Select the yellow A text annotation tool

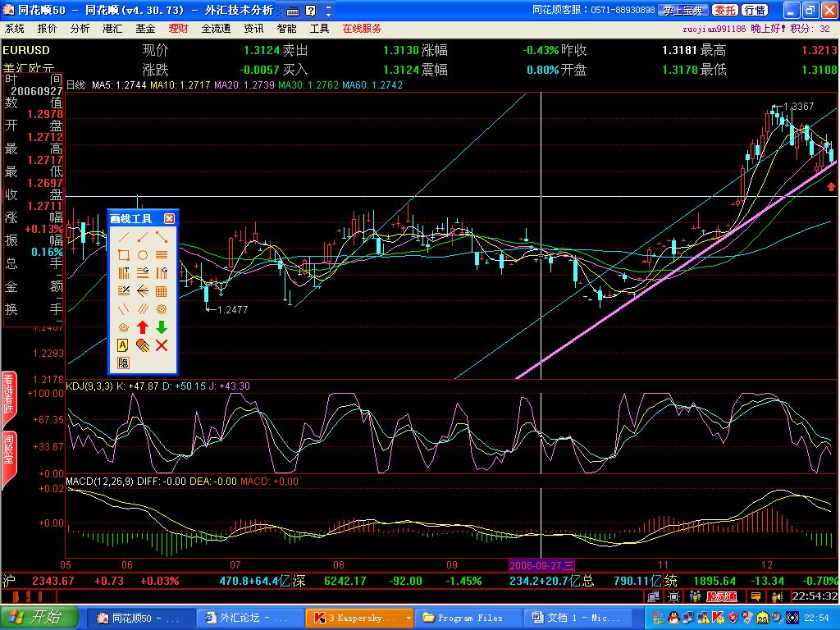pyautogui.click(x=124, y=345)
